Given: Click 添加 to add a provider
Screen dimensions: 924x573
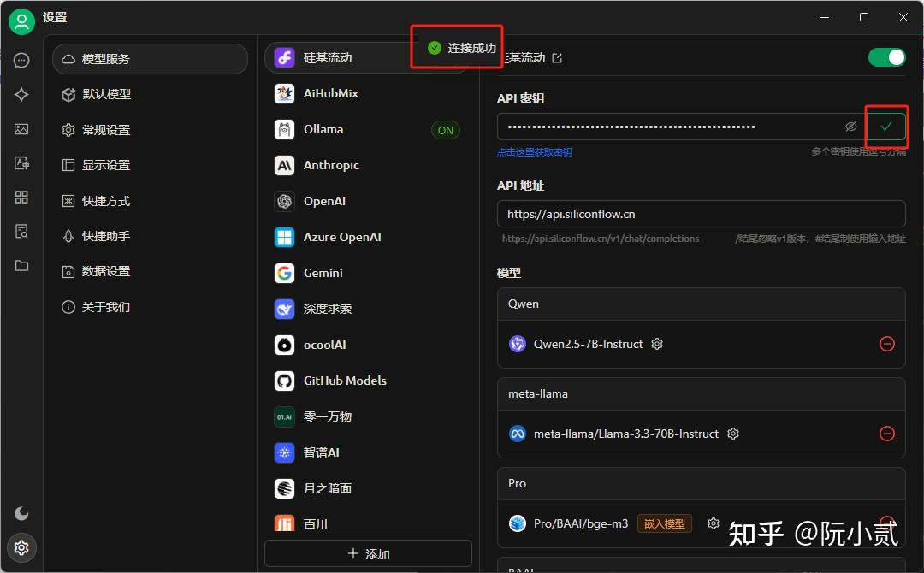Looking at the screenshot, I should (x=368, y=553).
